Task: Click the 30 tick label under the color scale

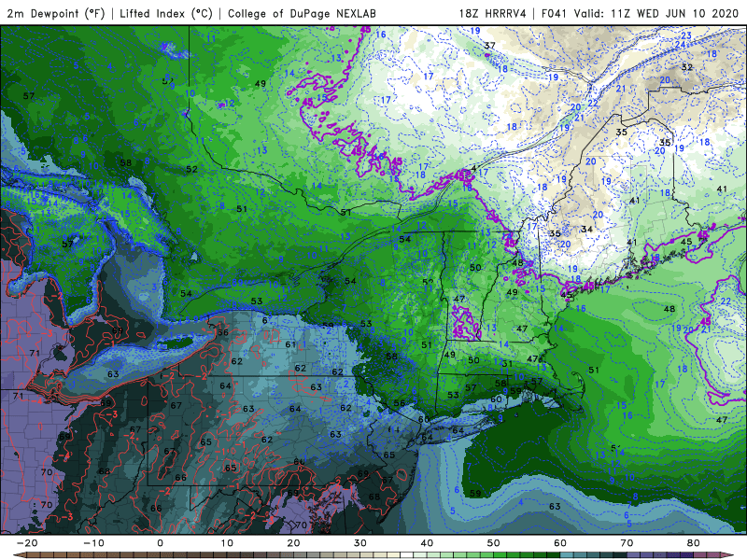Action: (x=360, y=543)
